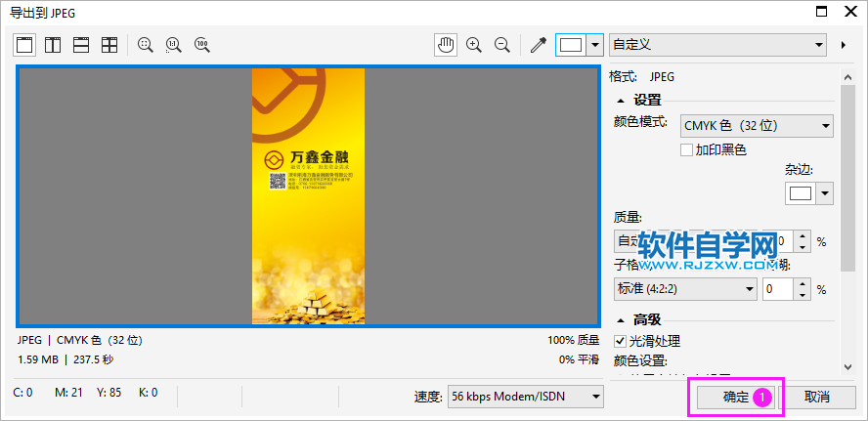The height and width of the screenshot is (421, 868).
Task: Open the 杂边 color dropdown arrow
Action: 825,193
